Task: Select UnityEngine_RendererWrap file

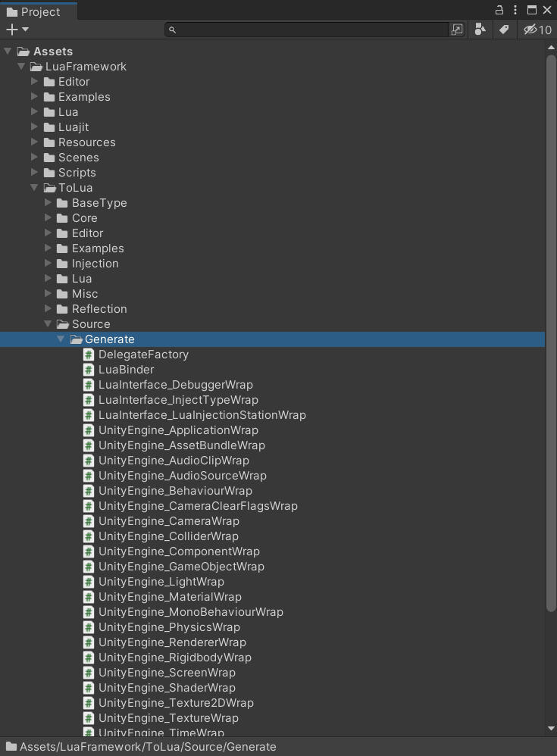Action: click(172, 642)
